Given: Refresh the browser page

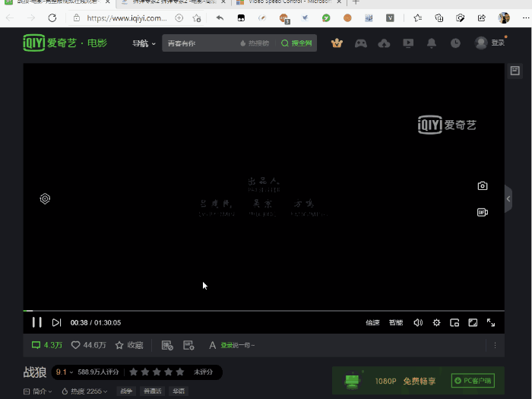Looking at the screenshot, I should 52,18.
